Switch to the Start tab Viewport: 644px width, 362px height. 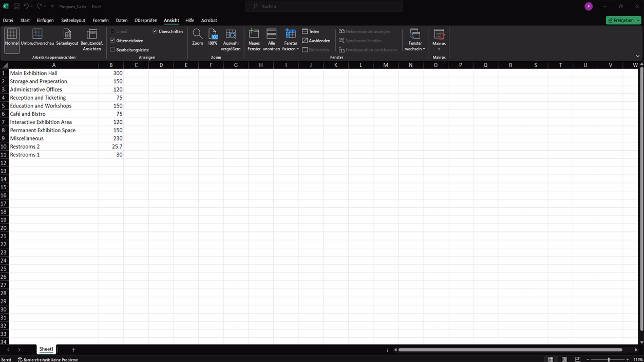25,21
